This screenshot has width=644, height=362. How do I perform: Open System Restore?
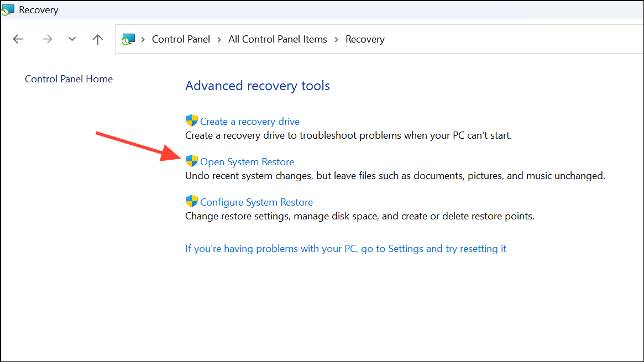point(247,161)
